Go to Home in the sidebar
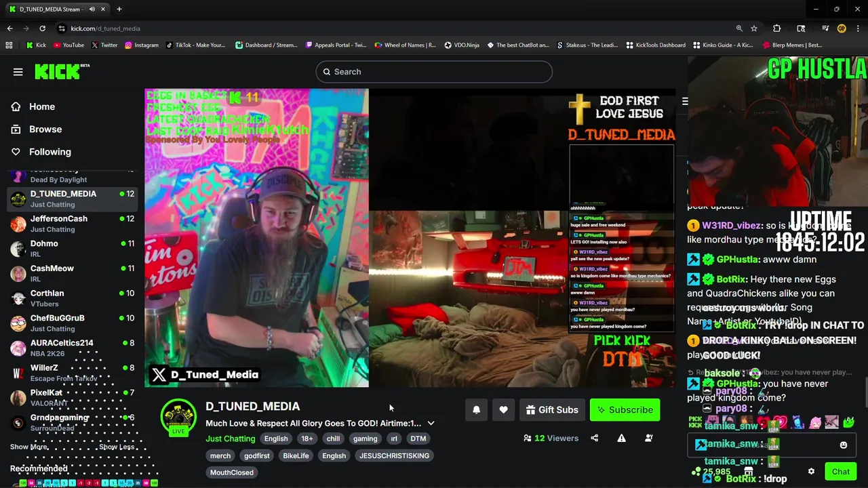The height and width of the screenshot is (488, 868). pyautogui.click(x=42, y=106)
